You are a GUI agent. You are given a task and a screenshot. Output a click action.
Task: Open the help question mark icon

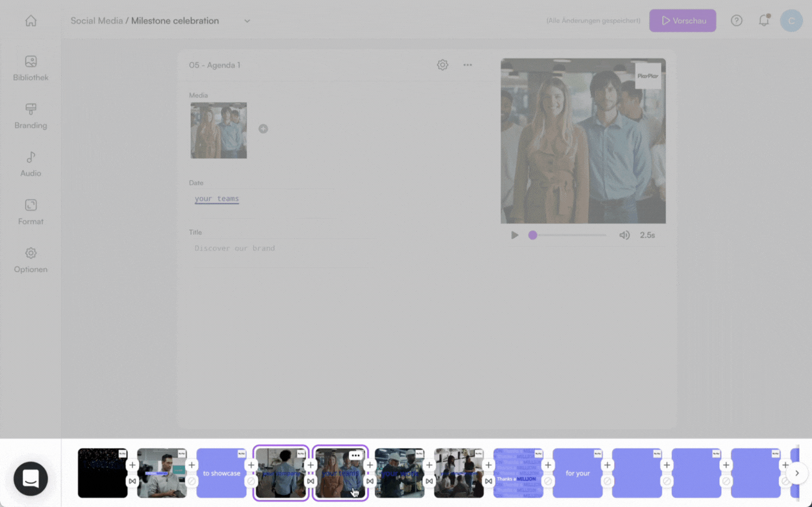pos(737,21)
